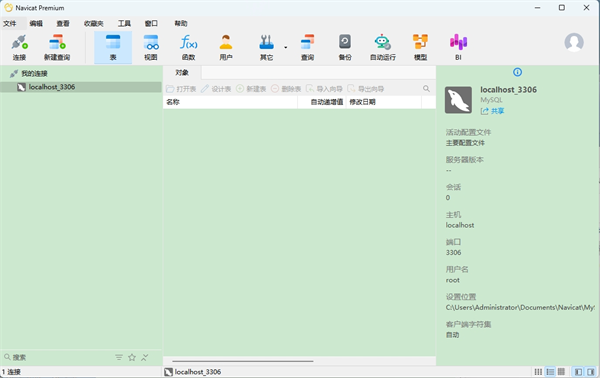Click the 备份 (Backup) toolbar icon
Viewport: 600px width, 378px height.
coord(345,47)
